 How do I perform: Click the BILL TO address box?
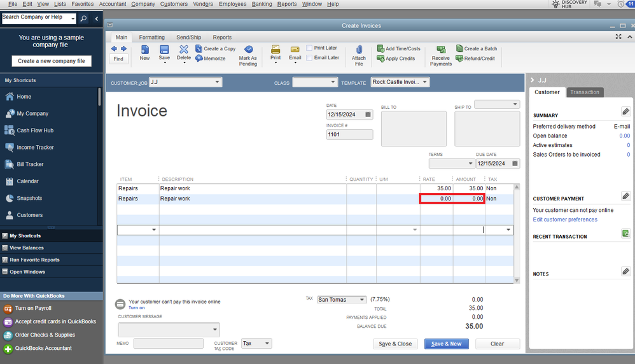click(414, 129)
